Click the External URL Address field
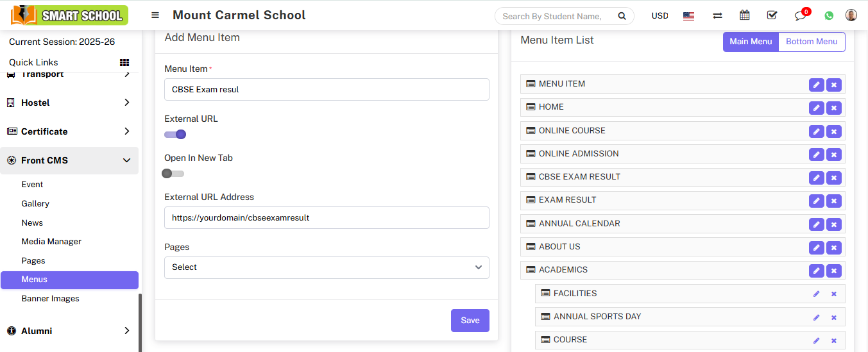Image resolution: width=868 pixels, height=352 pixels. (x=327, y=218)
